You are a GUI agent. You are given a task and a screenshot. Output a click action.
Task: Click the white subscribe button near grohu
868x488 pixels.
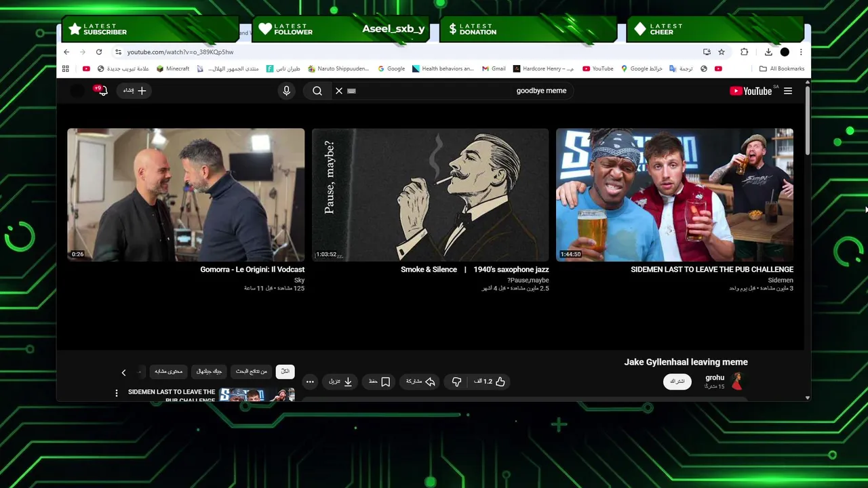pyautogui.click(x=677, y=382)
